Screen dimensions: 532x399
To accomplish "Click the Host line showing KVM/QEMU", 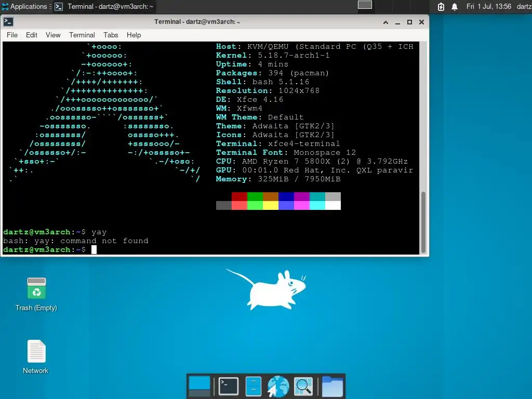I will 314,46.
